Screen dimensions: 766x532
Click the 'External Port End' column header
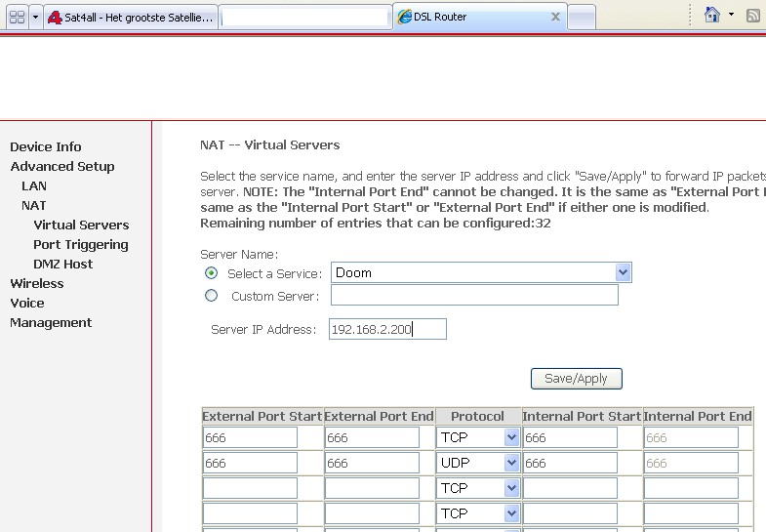coord(379,416)
